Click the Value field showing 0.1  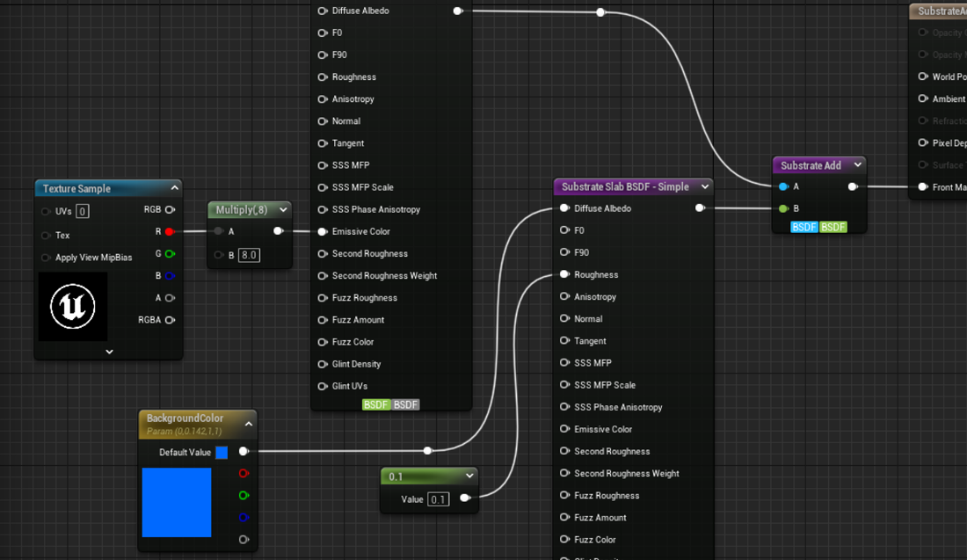(x=438, y=499)
